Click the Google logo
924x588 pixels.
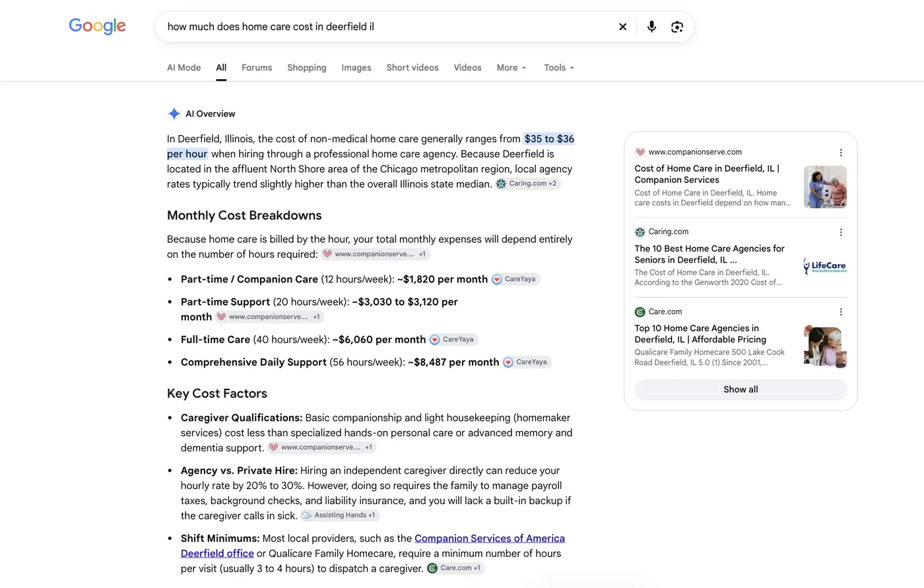pos(97,26)
